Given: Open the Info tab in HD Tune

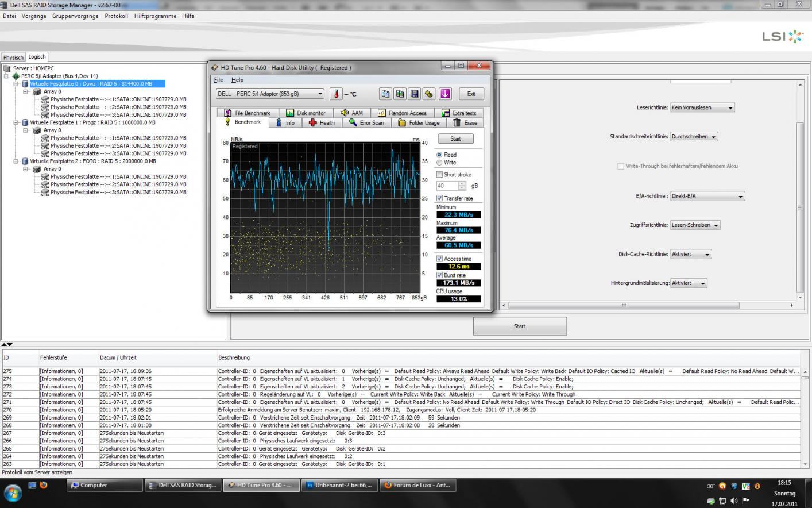Looking at the screenshot, I should click(285, 122).
